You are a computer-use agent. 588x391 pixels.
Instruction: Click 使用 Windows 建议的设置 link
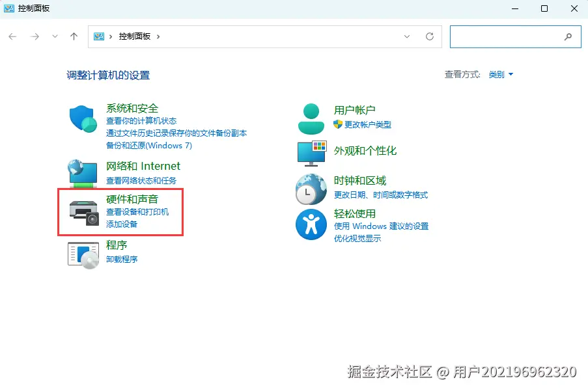pyautogui.click(x=381, y=226)
